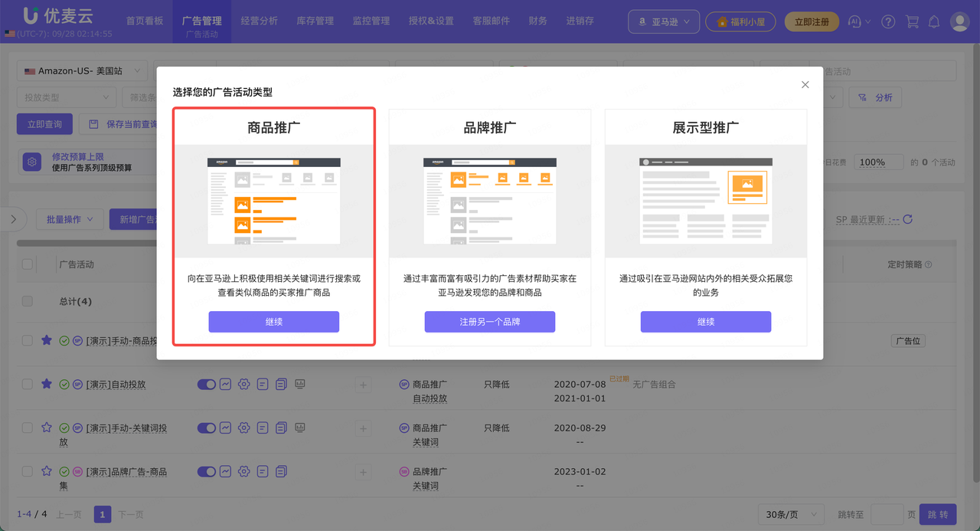980x531 pixels.
Task: Check the select-all header checkbox
Action: 28,264
